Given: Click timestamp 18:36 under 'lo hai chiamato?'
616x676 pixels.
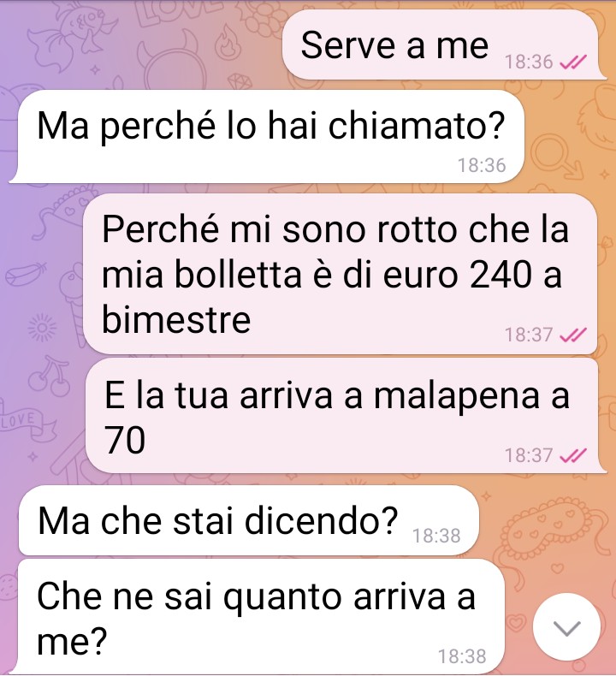Looking at the screenshot, I should coord(482,165).
